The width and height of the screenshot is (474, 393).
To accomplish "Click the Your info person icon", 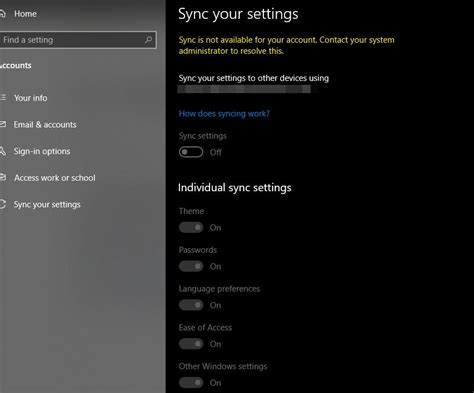I will [x=3, y=98].
